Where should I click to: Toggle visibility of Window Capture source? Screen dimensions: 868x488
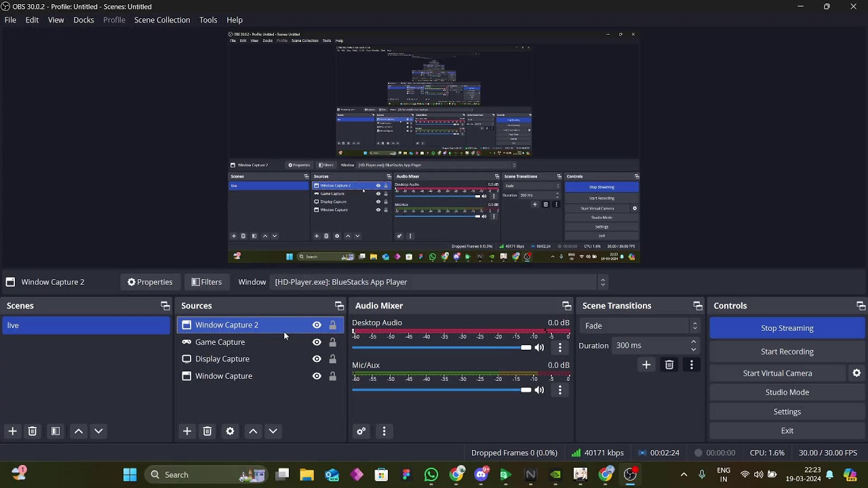click(x=317, y=376)
